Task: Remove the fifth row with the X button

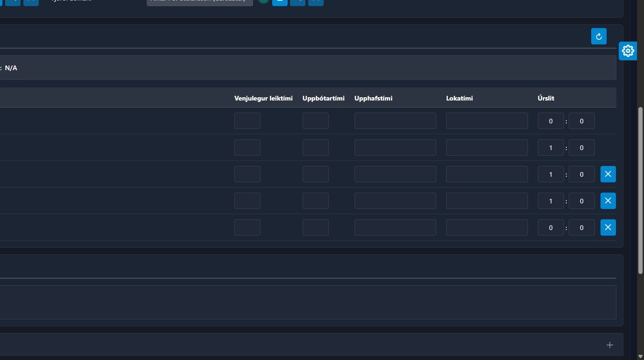Action: tap(608, 227)
